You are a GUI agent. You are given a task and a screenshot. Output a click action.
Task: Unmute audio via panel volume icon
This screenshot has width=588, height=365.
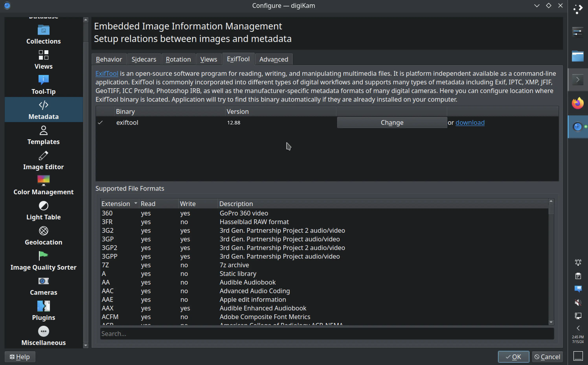(x=578, y=302)
